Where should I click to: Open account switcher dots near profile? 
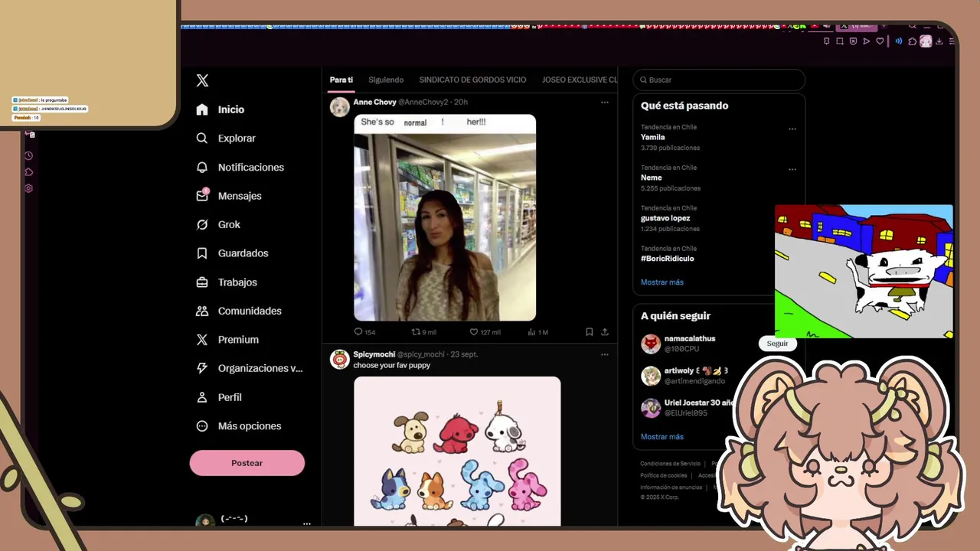307,523
